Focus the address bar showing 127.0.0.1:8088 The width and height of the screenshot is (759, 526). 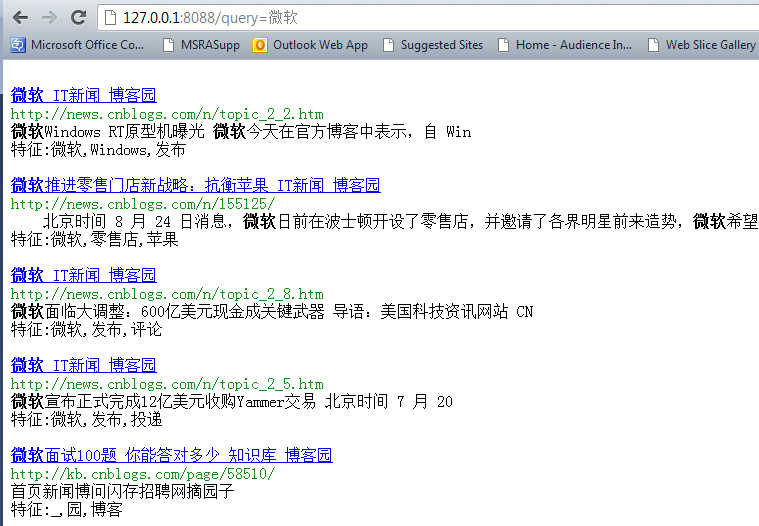(428, 18)
